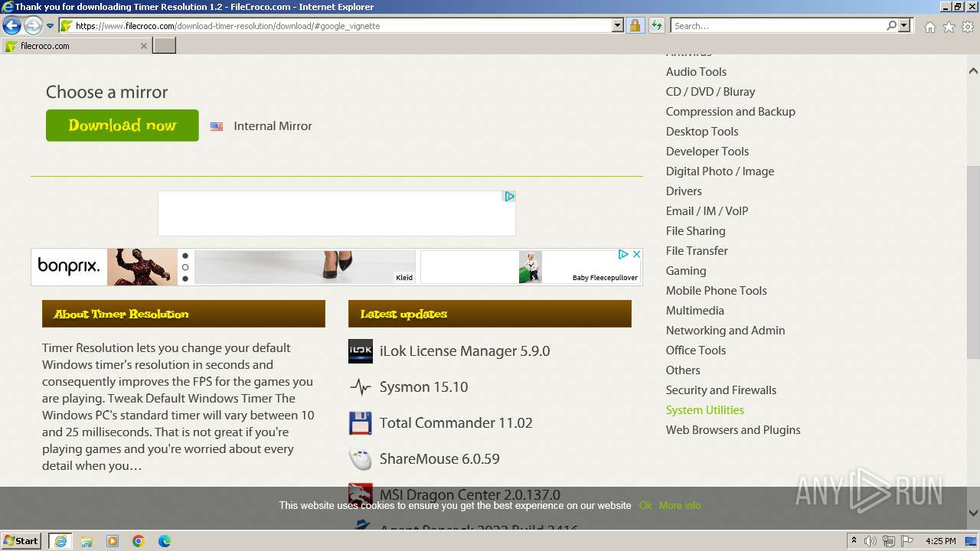Viewport: 980px width, 551px height.
Task: Close the bonprix banner ad
Action: coord(636,254)
